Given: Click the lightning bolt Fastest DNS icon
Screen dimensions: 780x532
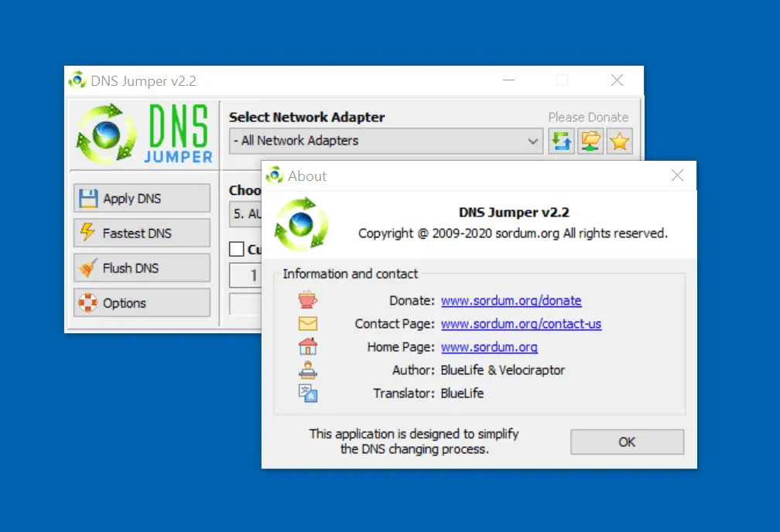Looking at the screenshot, I should tap(87, 232).
